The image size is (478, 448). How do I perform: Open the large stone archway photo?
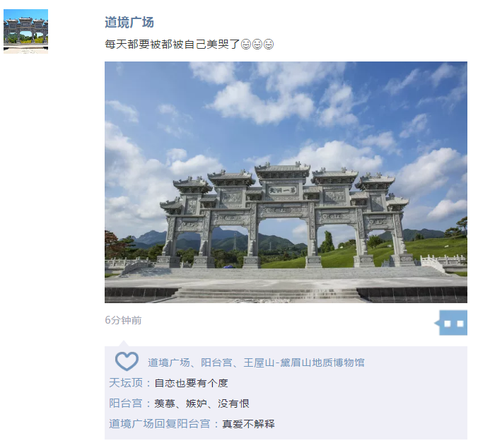pyautogui.click(x=286, y=182)
